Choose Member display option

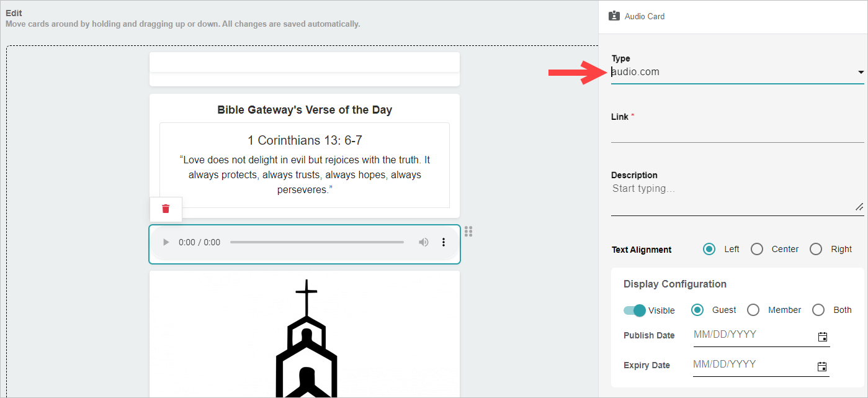(753, 310)
